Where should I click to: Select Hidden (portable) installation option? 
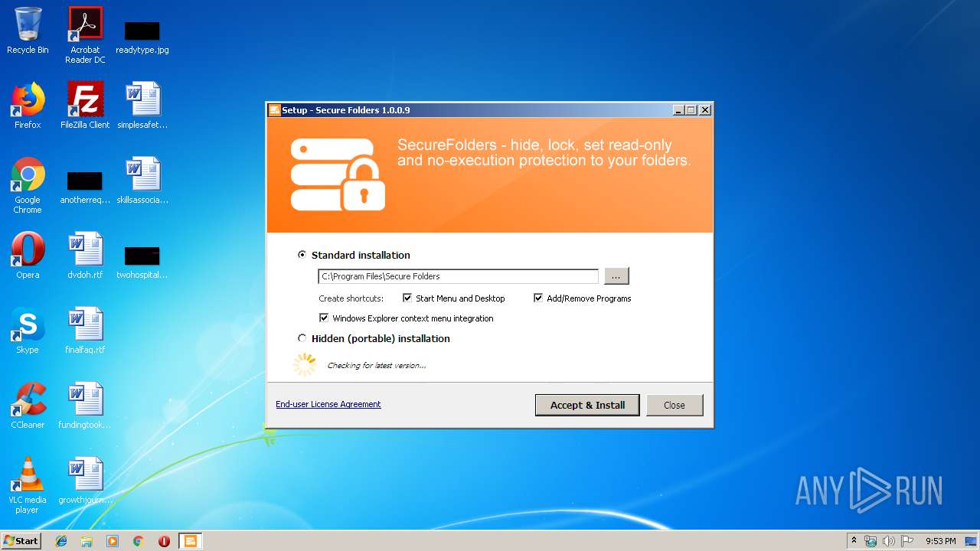302,338
